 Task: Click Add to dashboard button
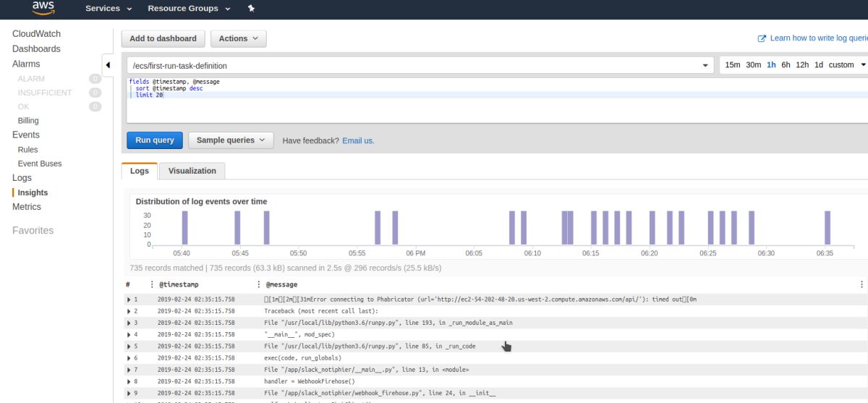tap(163, 38)
